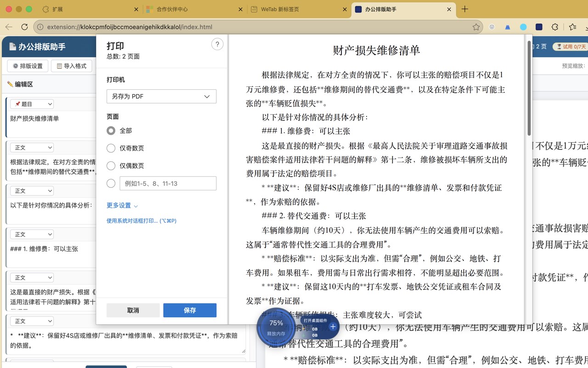Close the 扩展 tab

tap(136, 9)
